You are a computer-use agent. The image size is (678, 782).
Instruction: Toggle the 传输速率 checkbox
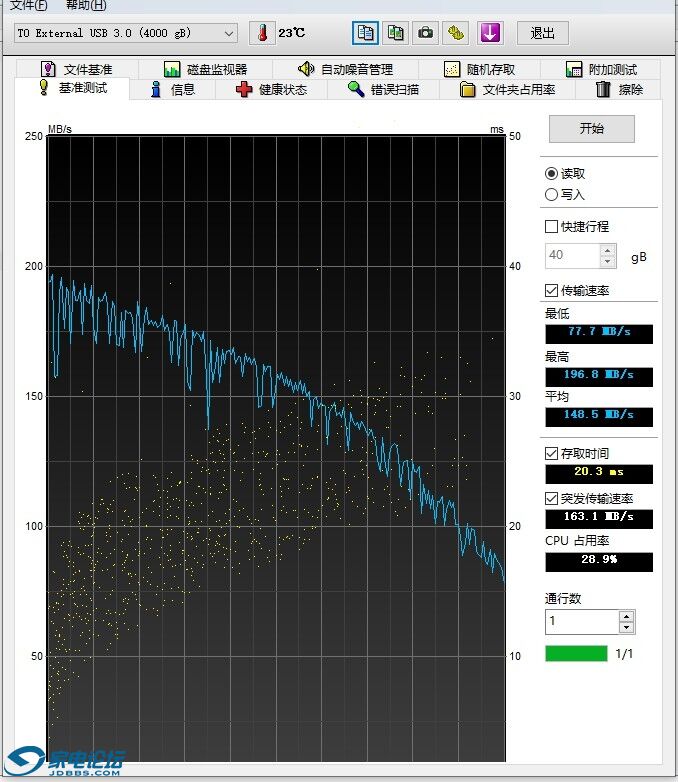[551, 290]
